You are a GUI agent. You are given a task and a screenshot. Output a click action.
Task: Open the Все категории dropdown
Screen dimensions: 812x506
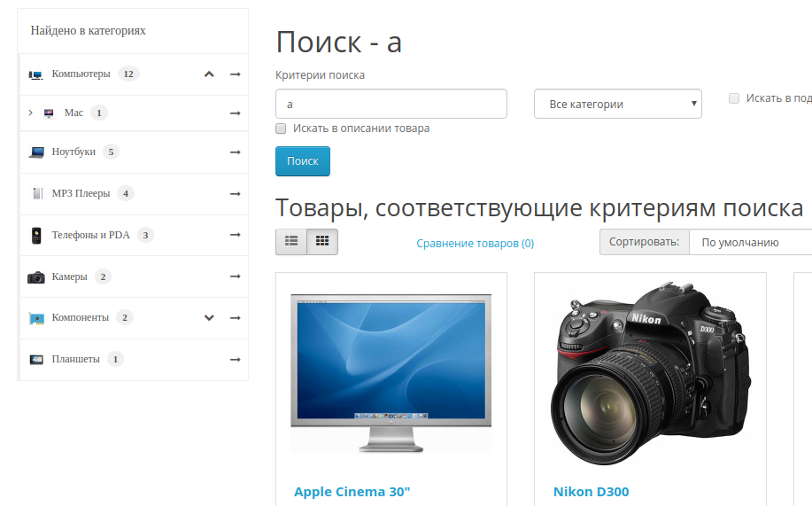[x=618, y=104]
